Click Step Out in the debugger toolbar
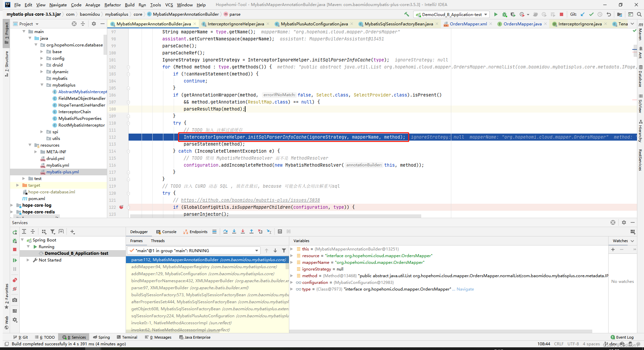 [x=252, y=231]
